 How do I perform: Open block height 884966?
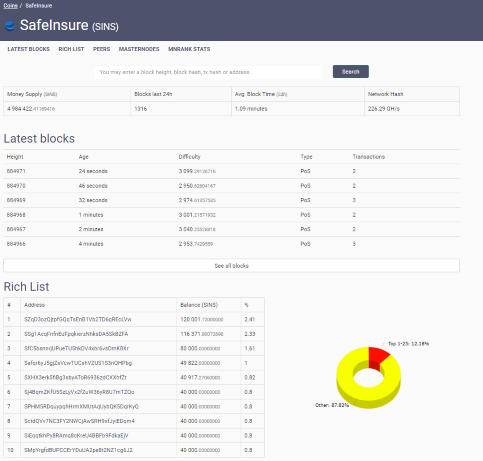click(x=16, y=244)
